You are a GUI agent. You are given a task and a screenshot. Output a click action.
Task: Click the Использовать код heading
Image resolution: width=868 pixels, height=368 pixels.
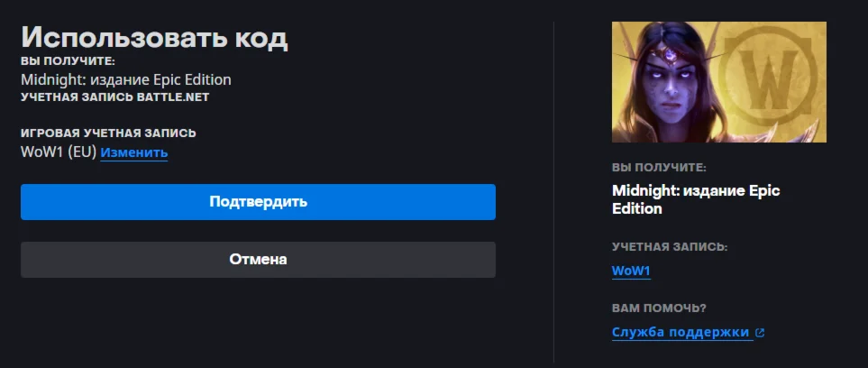[154, 37]
